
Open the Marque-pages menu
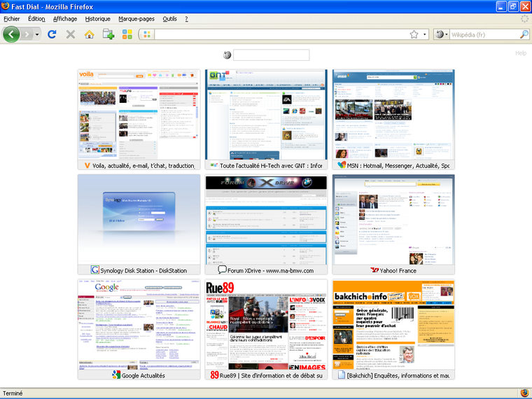click(136, 19)
